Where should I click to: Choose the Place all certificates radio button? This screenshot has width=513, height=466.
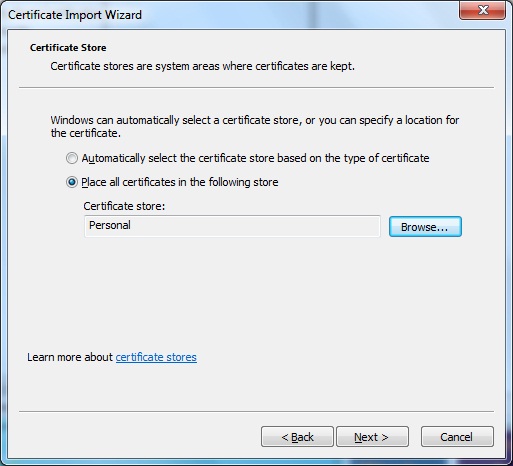pyautogui.click(x=72, y=182)
